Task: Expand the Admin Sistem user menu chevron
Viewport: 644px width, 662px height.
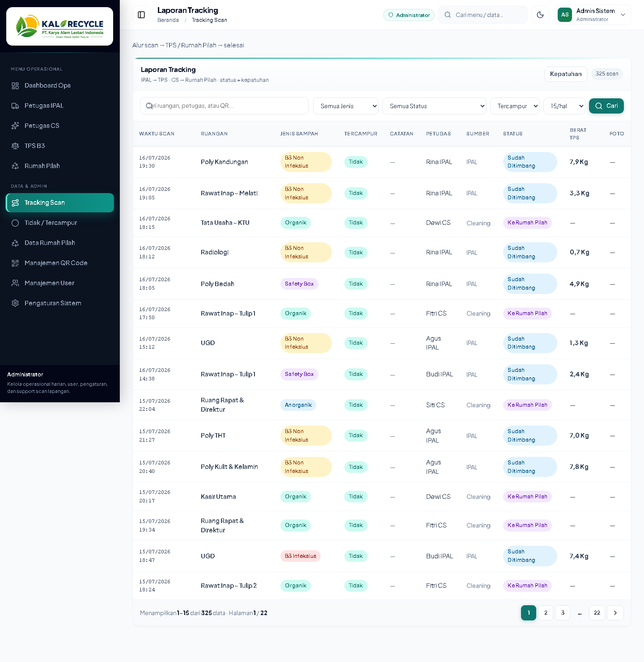Action: pos(623,15)
